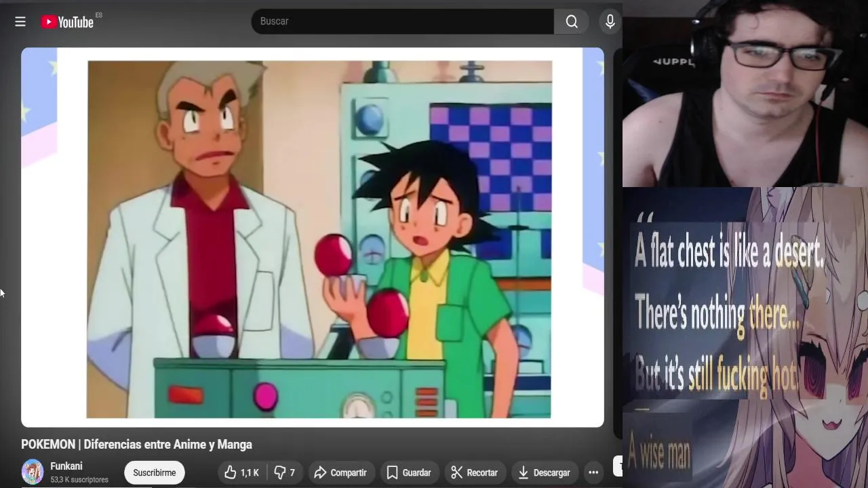Click the video title POKEMON Diferencias text
This screenshot has width=868, height=488.
click(136, 445)
